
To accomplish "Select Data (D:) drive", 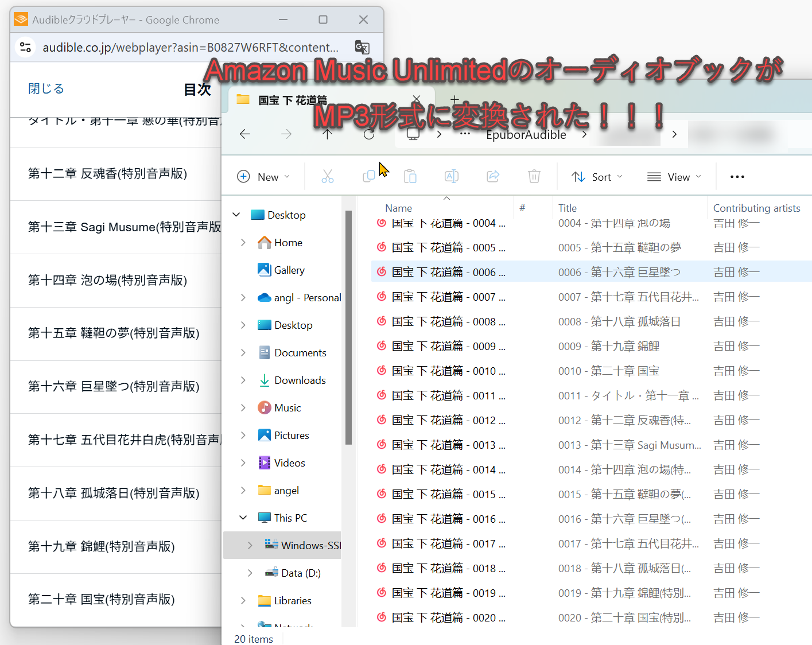I will pos(301,573).
